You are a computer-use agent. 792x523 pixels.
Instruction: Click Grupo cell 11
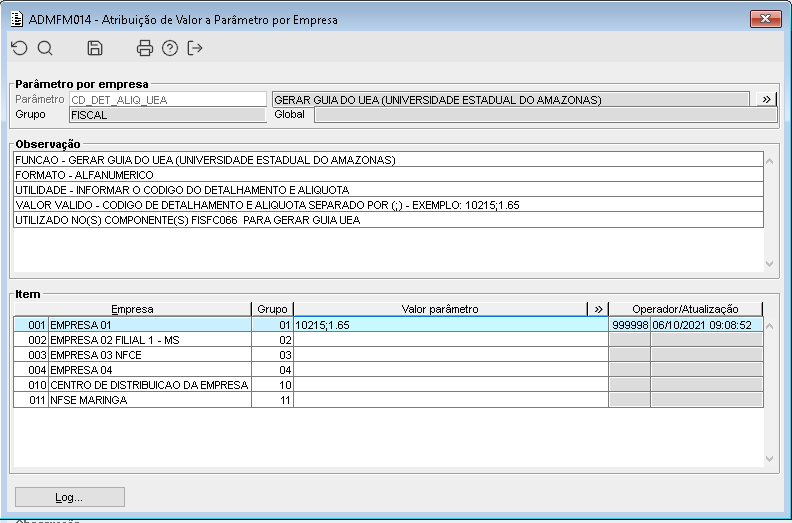[272, 400]
